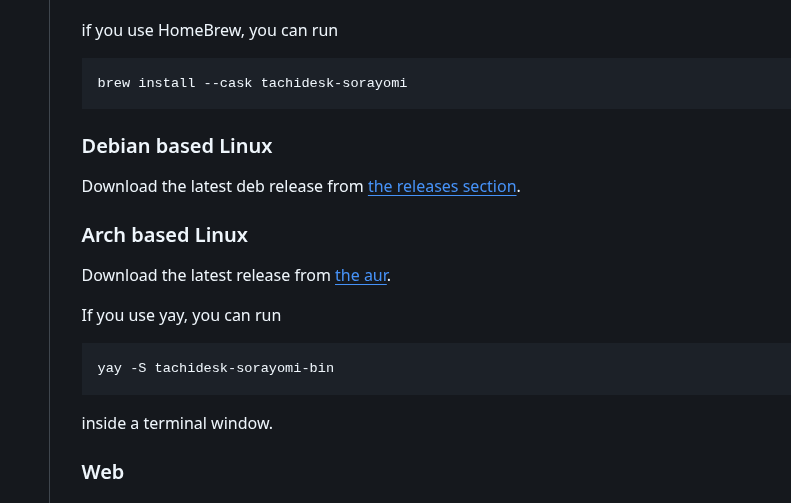Click the Debian based Linux heading
Image resolution: width=791 pixels, height=503 pixels.
(177, 146)
